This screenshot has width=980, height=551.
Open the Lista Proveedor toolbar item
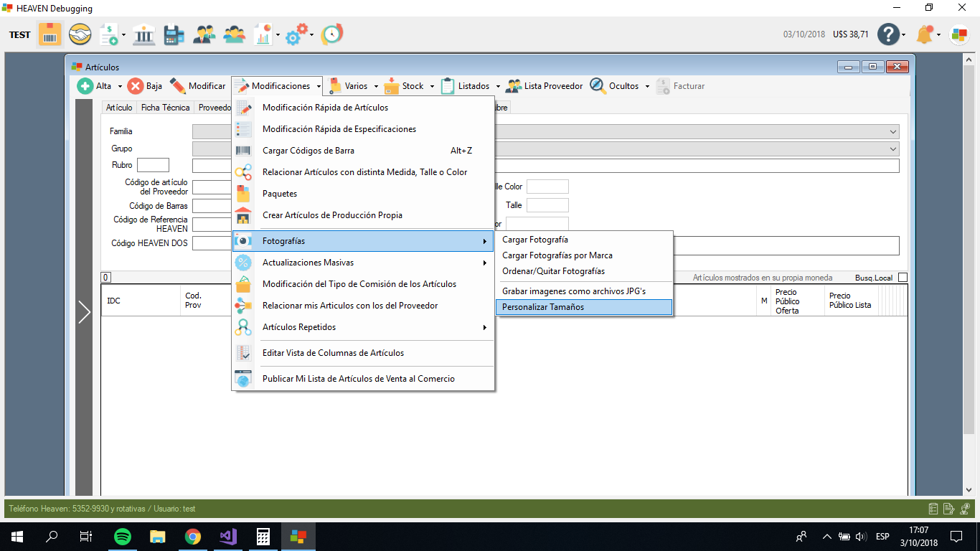[x=545, y=86]
